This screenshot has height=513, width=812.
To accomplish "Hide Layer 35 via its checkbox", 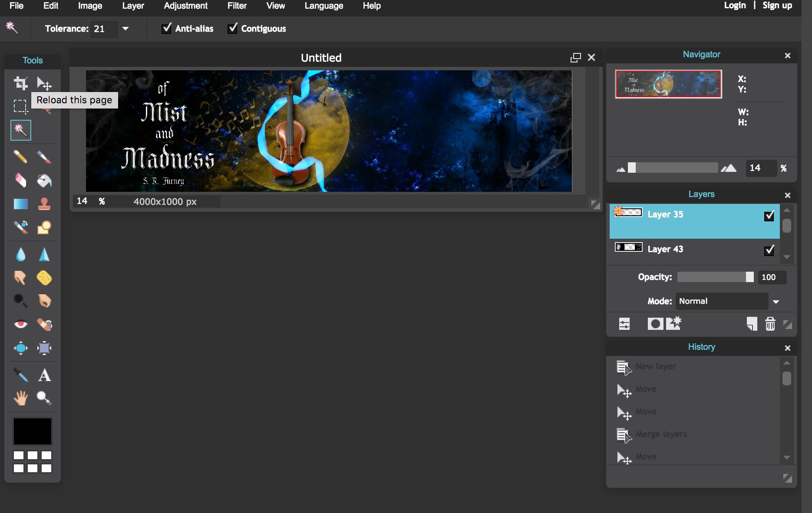I will click(769, 216).
